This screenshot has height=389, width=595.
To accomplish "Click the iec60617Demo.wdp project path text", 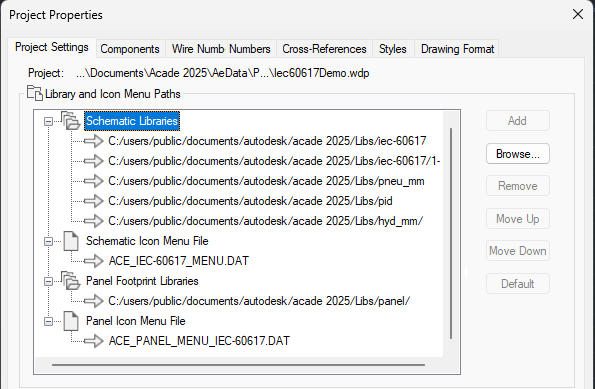I will tap(222, 73).
